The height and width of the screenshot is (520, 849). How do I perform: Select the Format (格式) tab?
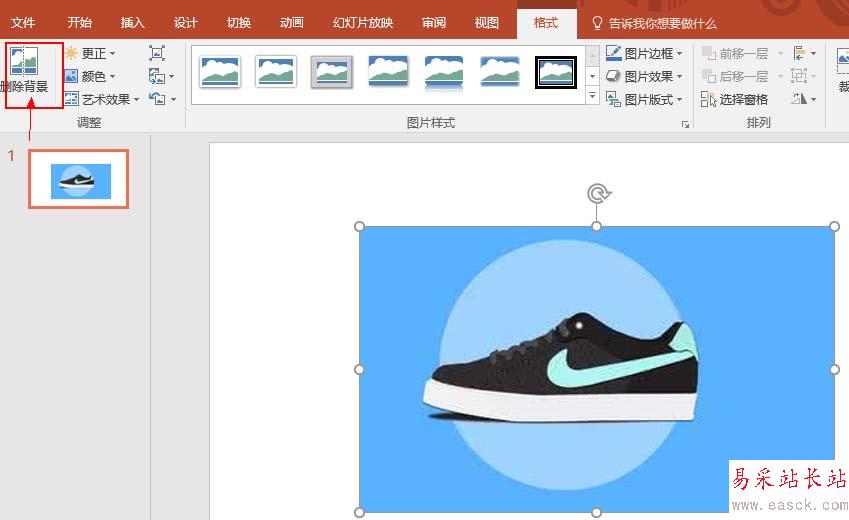click(546, 23)
